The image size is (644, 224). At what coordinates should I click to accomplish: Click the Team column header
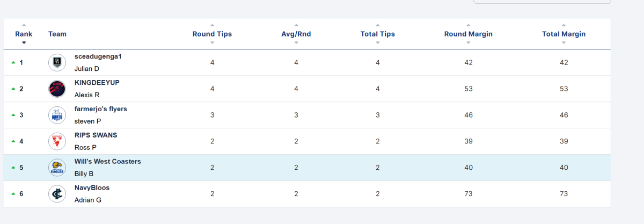coord(57,34)
